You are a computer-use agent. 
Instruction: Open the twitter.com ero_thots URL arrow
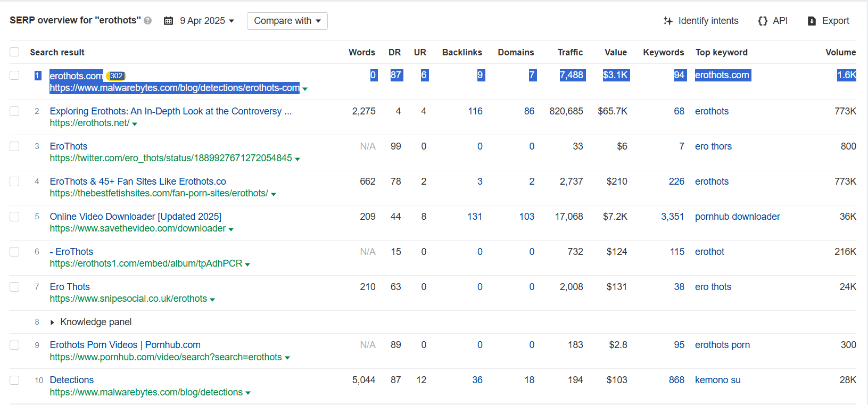297,159
